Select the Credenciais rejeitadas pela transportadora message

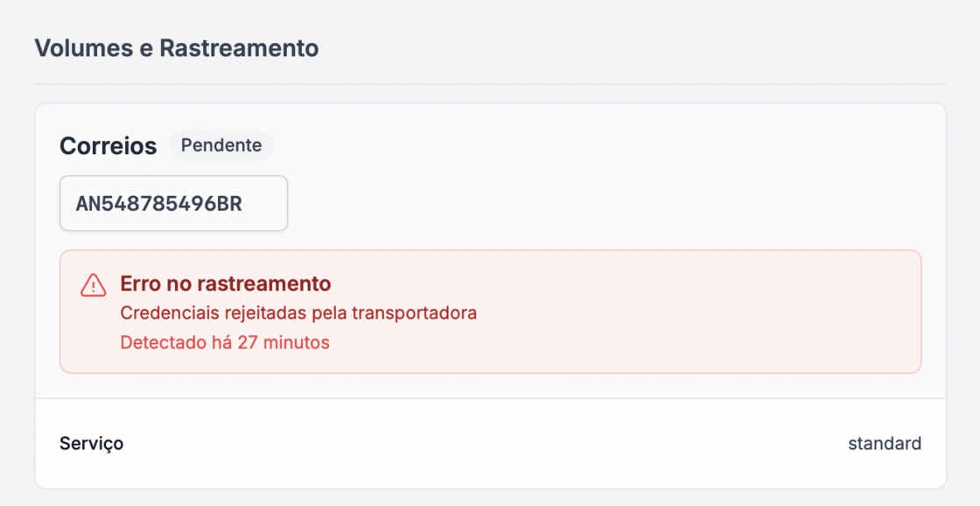298,313
